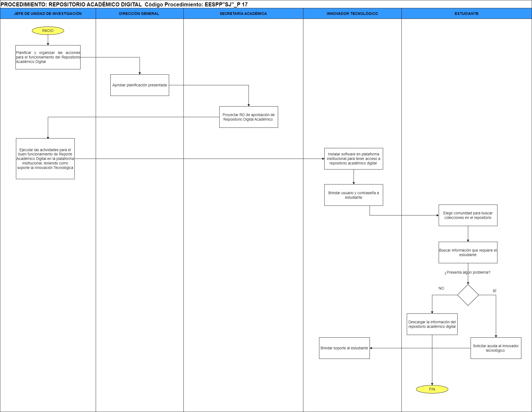Select the decision diamond shape

468,295
